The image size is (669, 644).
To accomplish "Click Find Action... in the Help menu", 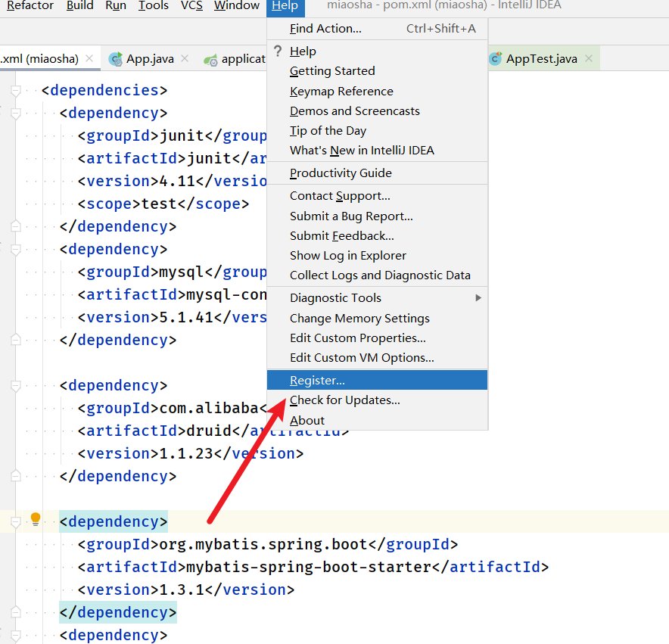I will click(325, 29).
